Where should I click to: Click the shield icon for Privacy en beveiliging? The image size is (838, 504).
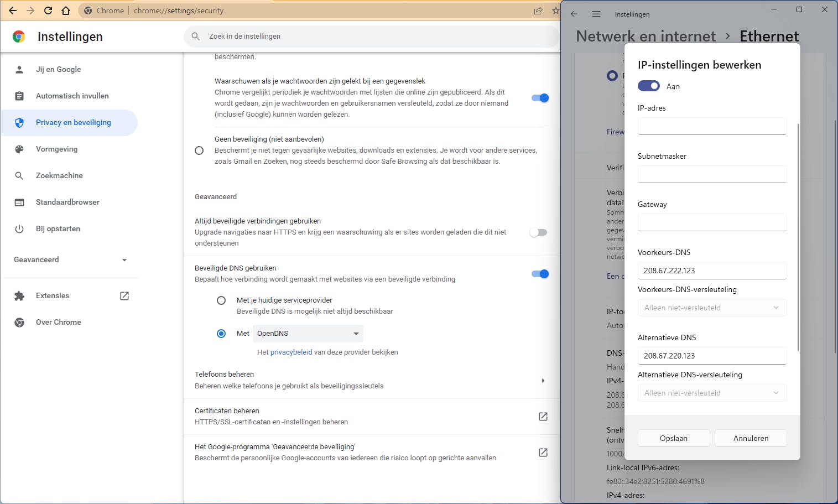pyautogui.click(x=19, y=122)
